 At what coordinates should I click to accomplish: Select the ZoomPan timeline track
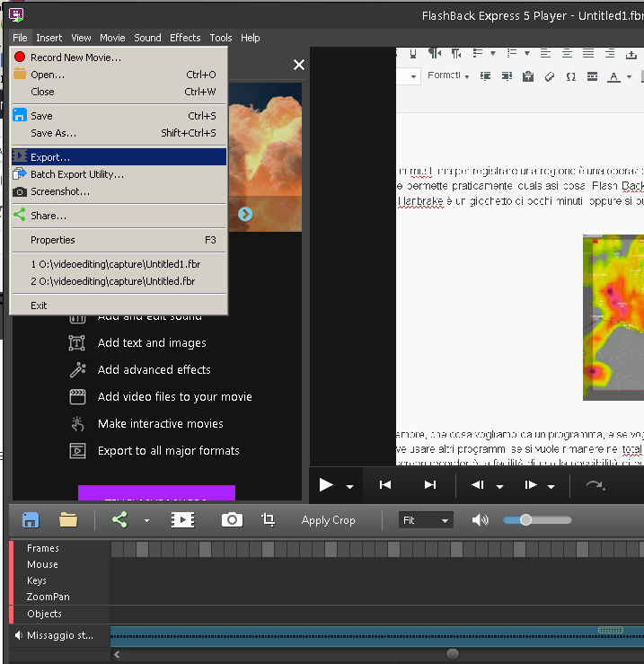[x=48, y=597]
